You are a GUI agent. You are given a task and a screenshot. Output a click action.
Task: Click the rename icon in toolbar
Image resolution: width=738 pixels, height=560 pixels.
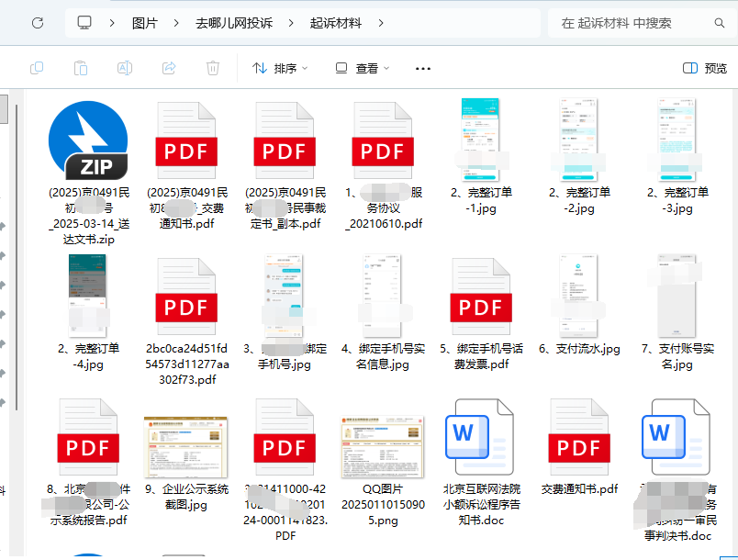click(125, 68)
